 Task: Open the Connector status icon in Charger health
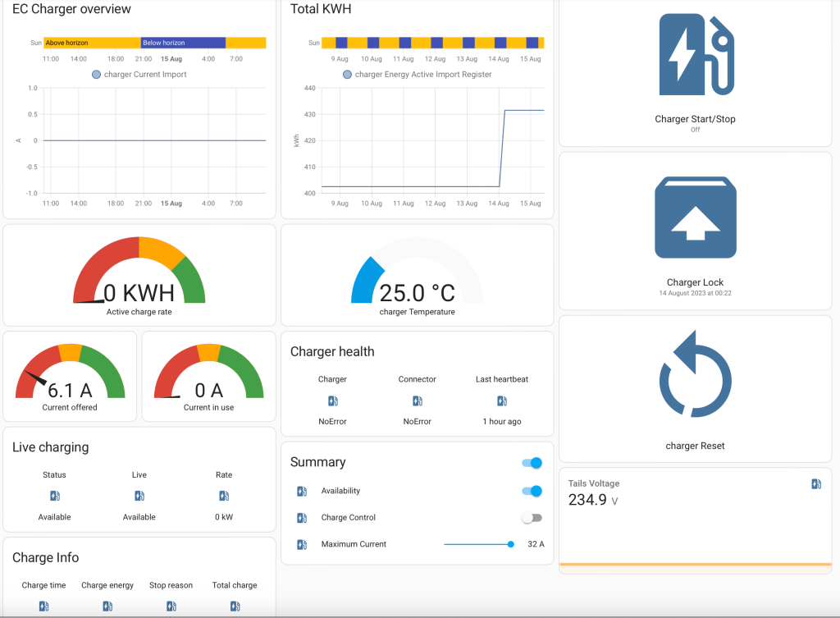click(x=417, y=401)
